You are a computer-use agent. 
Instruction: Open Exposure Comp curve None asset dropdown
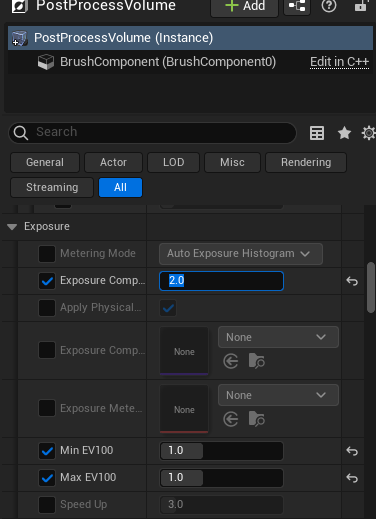click(x=278, y=337)
